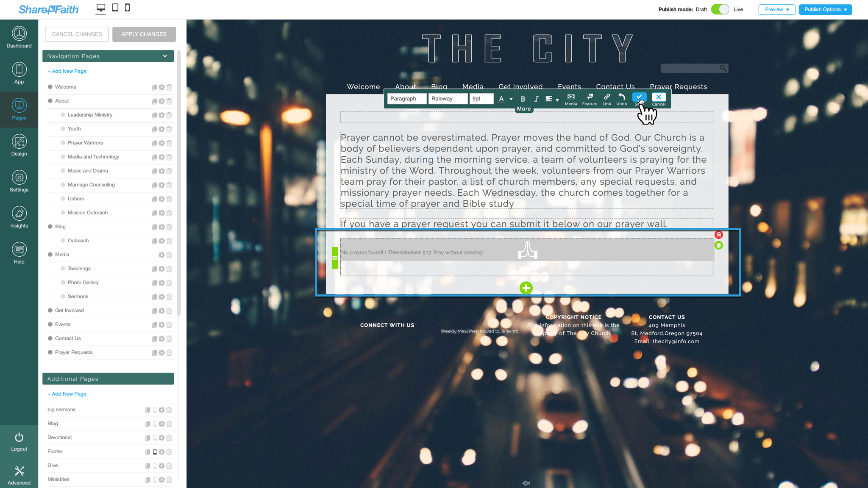Go to Prayer Requests in site navigation
The width and height of the screenshot is (868, 488).
tap(678, 87)
